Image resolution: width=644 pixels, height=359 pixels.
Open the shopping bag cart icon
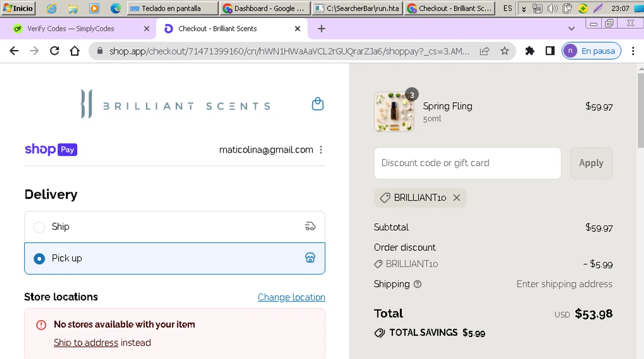(318, 104)
